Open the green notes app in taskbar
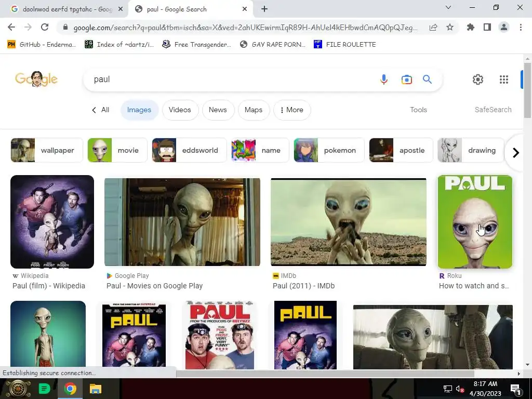 point(45,389)
